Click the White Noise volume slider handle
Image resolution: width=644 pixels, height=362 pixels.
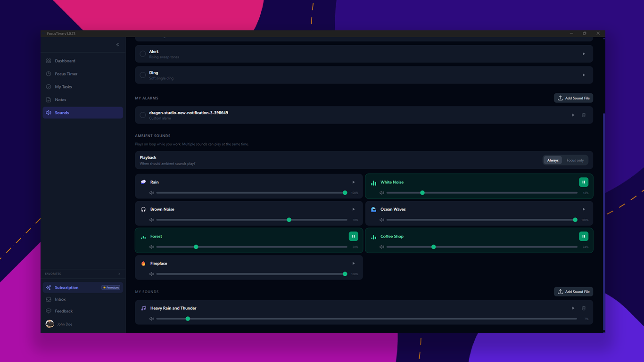pyautogui.click(x=422, y=193)
